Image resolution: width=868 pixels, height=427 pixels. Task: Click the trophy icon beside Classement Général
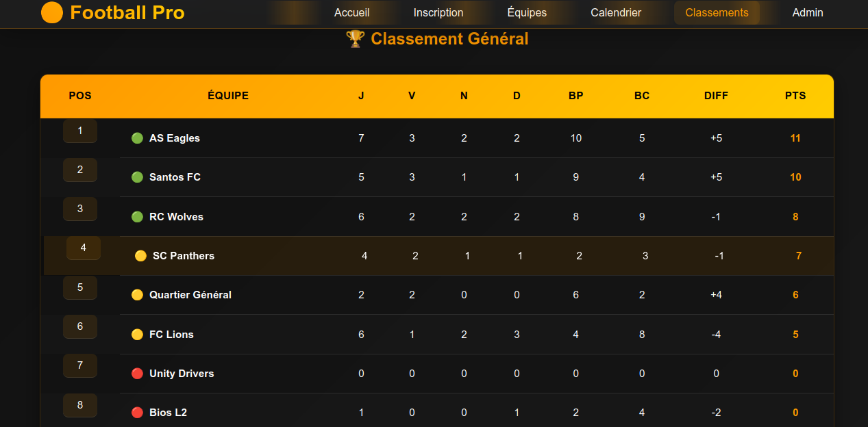pos(355,39)
